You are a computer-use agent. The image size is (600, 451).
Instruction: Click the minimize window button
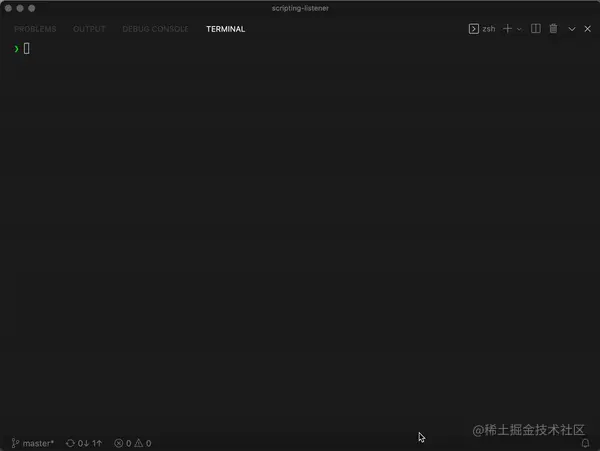[x=20, y=8]
